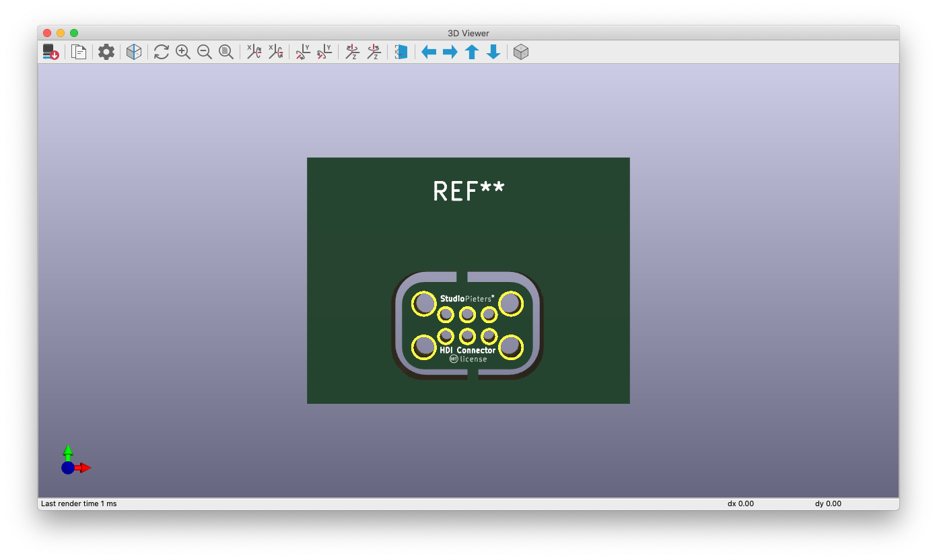The height and width of the screenshot is (560, 937).
Task: Close the 3D Viewer window
Action: tap(47, 33)
